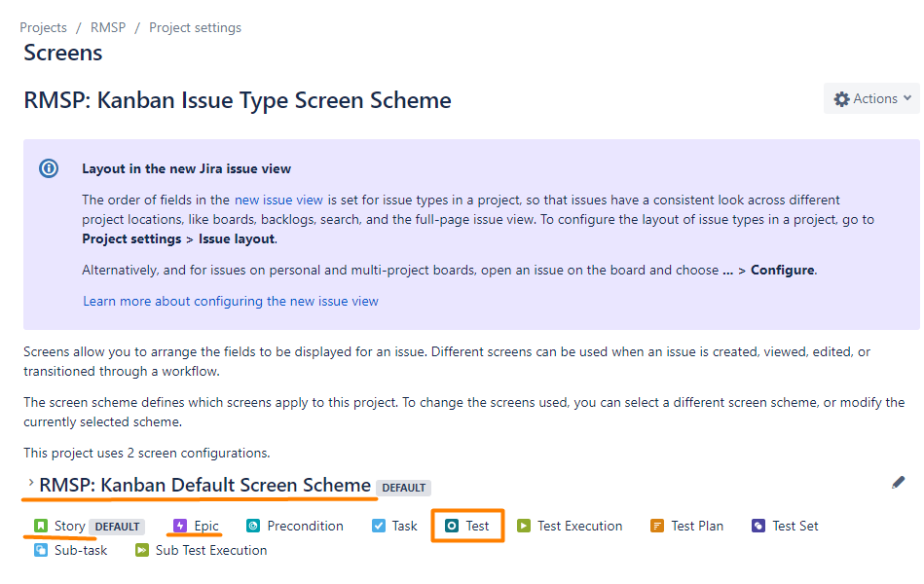This screenshot has width=924, height=584.
Task: Select the RMSP breadcrumb link
Action: [x=108, y=27]
